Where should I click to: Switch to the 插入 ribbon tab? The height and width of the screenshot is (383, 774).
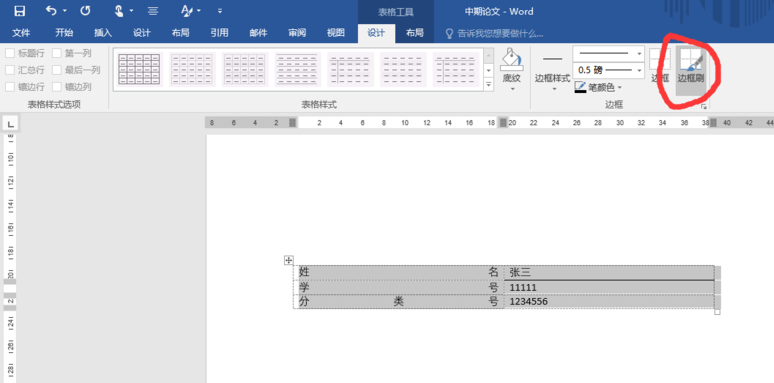click(103, 33)
